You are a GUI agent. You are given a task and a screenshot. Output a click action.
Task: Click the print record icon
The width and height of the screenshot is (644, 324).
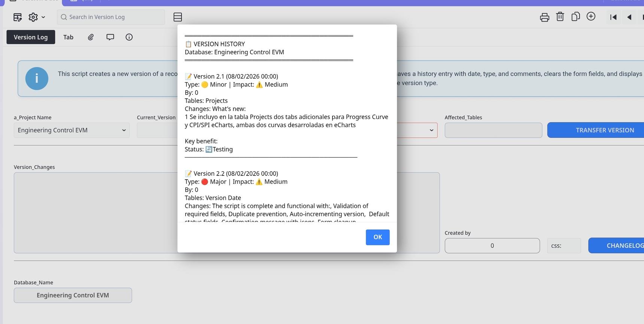tap(544, 17)
